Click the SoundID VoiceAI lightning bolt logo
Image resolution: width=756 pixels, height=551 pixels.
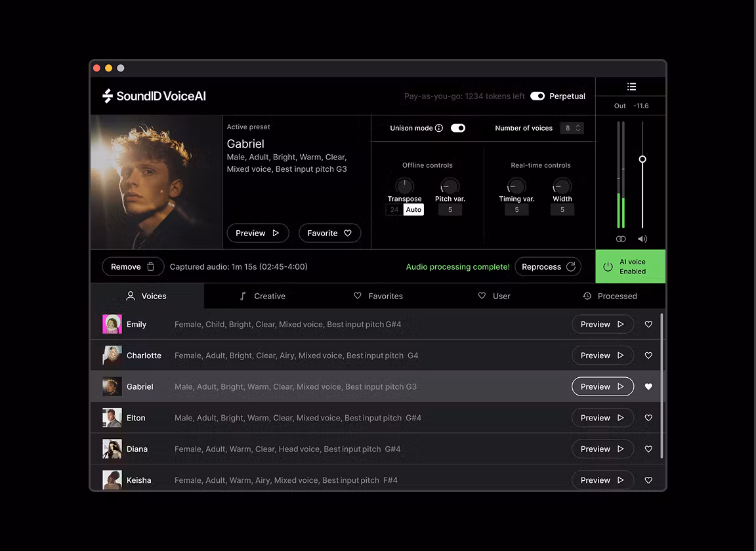click(107, 96)
